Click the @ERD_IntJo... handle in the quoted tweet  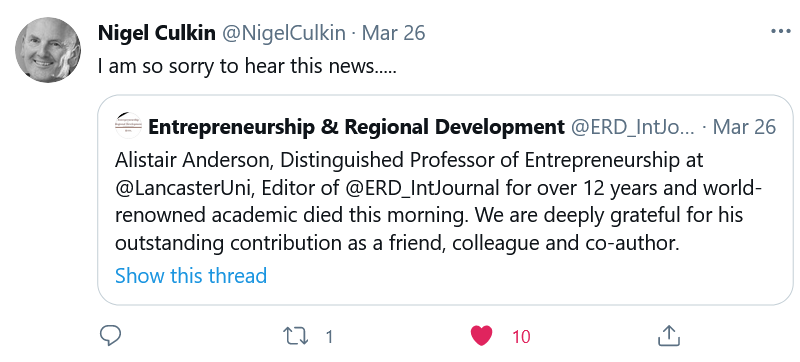coord(632,127)
